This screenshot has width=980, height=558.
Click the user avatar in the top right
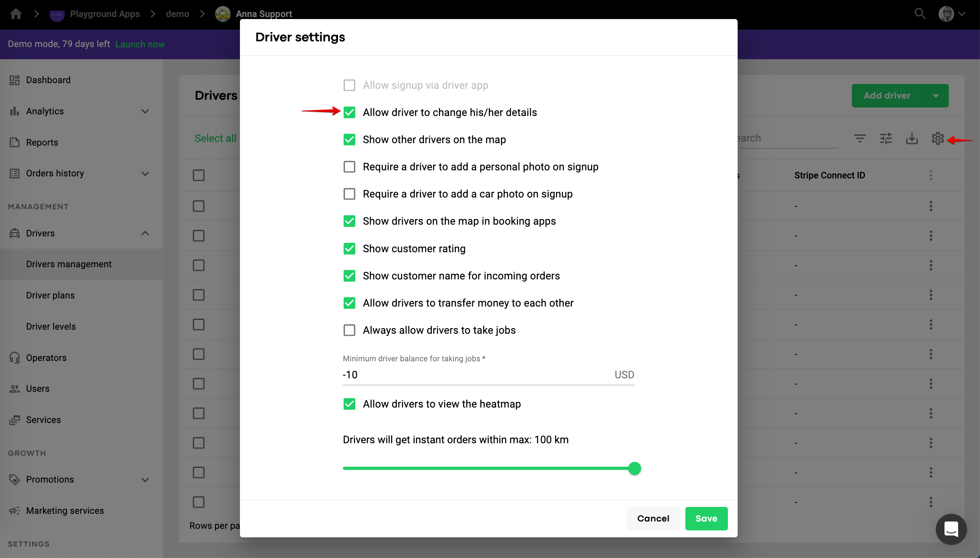point(946,14)
